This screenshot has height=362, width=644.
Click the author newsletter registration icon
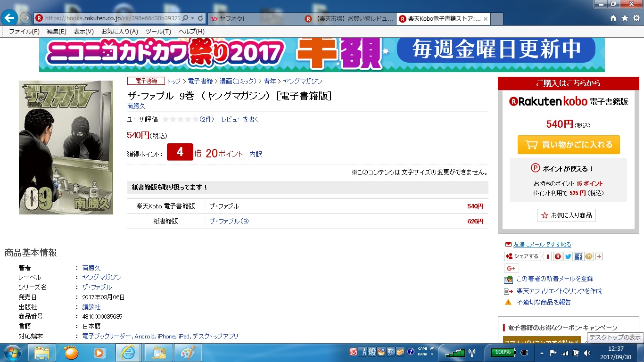508,279
